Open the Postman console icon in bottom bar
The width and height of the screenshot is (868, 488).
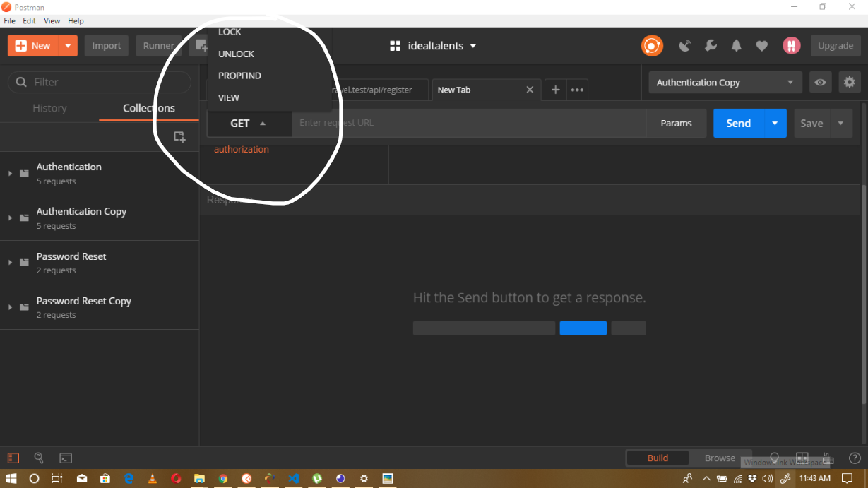66,458
